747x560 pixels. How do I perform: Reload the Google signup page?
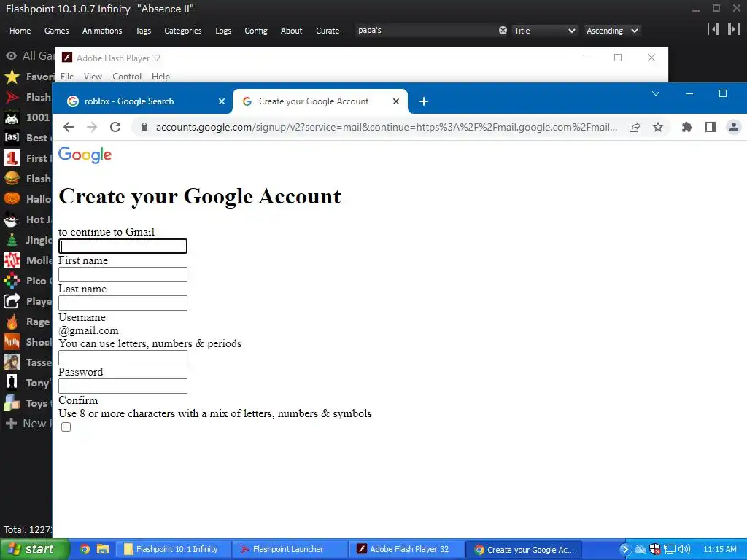115,127
